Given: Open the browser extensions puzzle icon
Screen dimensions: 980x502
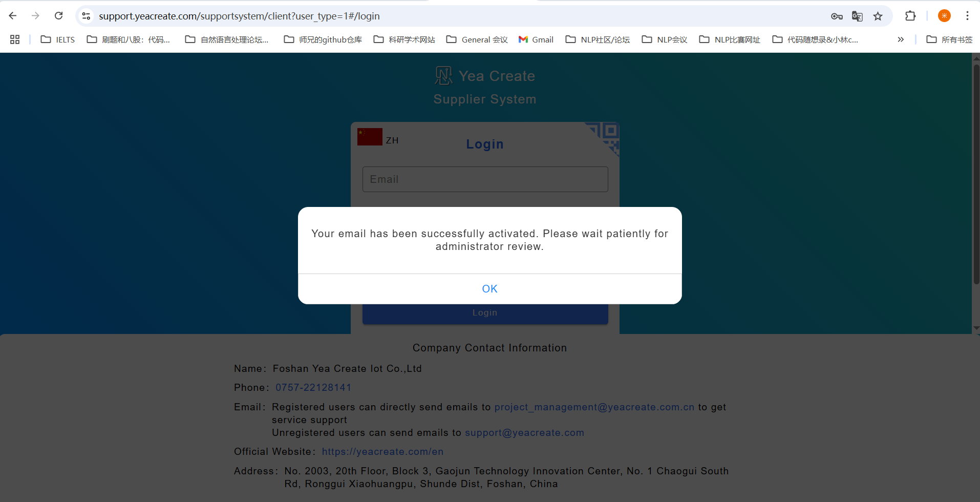Looking at the screenshot, I should click(x=910, y=16).
